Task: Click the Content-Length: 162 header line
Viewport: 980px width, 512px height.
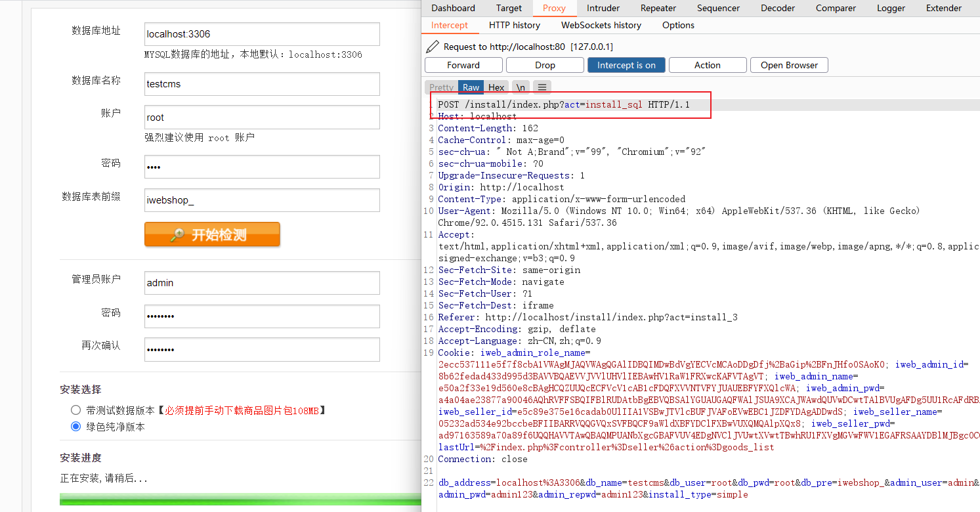Action: click(x=488, y=128)
